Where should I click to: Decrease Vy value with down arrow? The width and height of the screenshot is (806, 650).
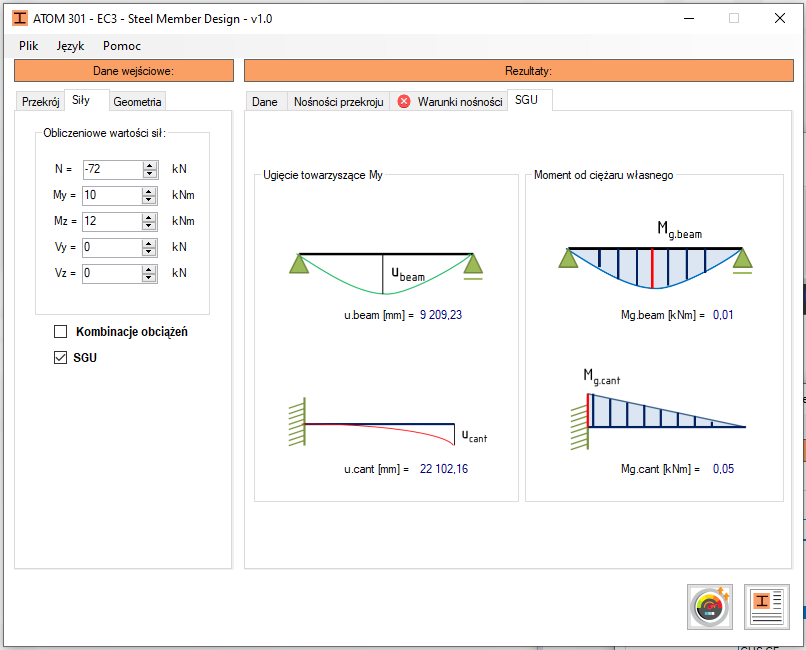[149, 252]
